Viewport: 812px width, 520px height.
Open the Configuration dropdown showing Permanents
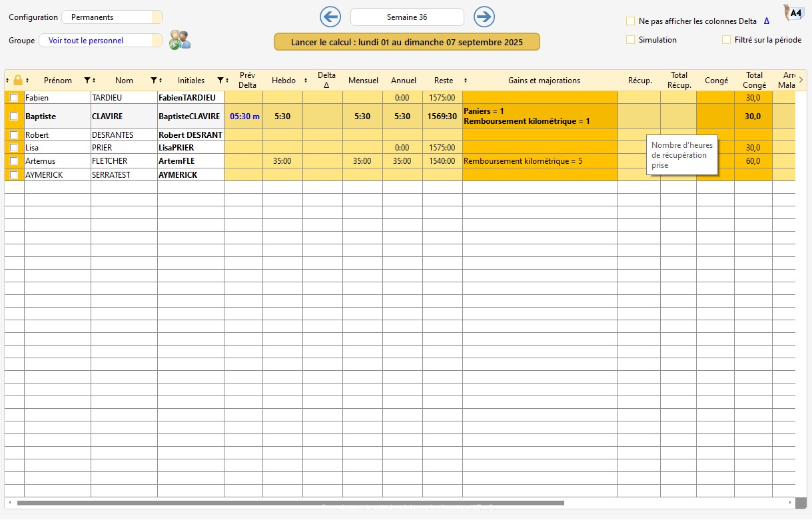tap(111, 17)
